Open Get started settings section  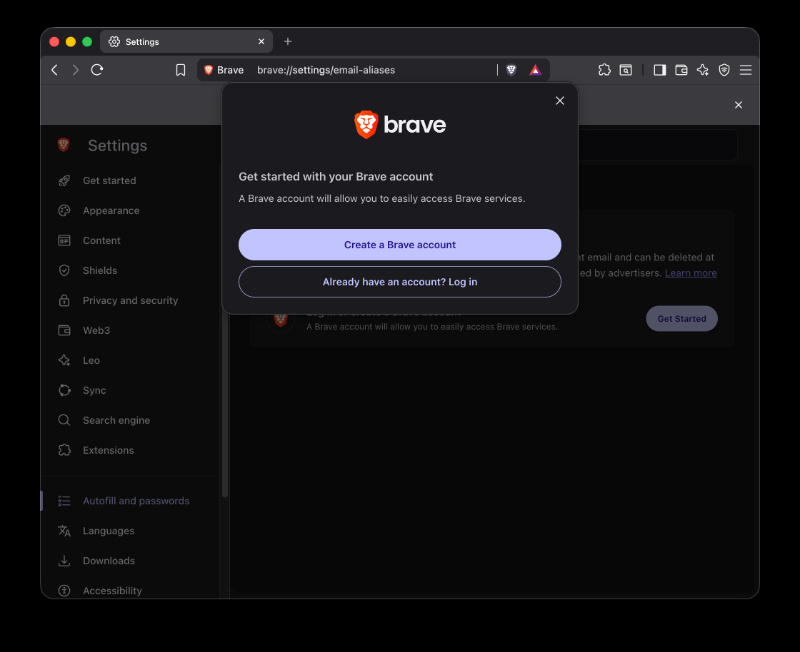coord(109,181)
